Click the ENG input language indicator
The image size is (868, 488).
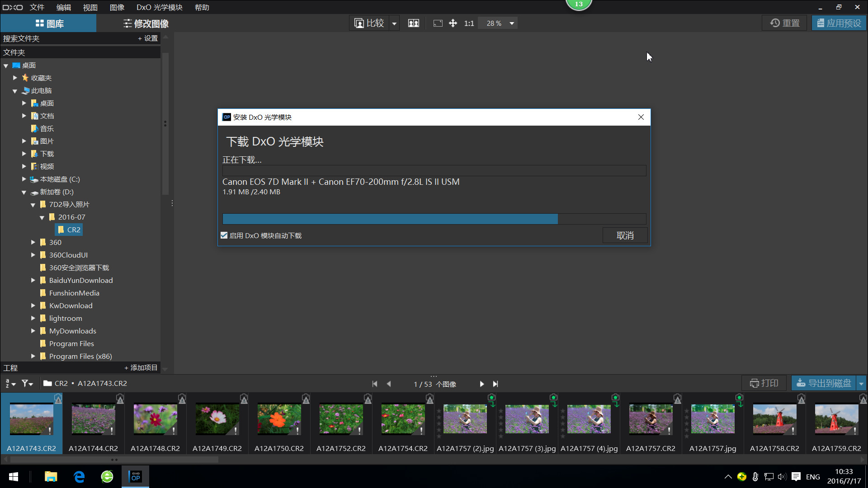click(813, 477)
